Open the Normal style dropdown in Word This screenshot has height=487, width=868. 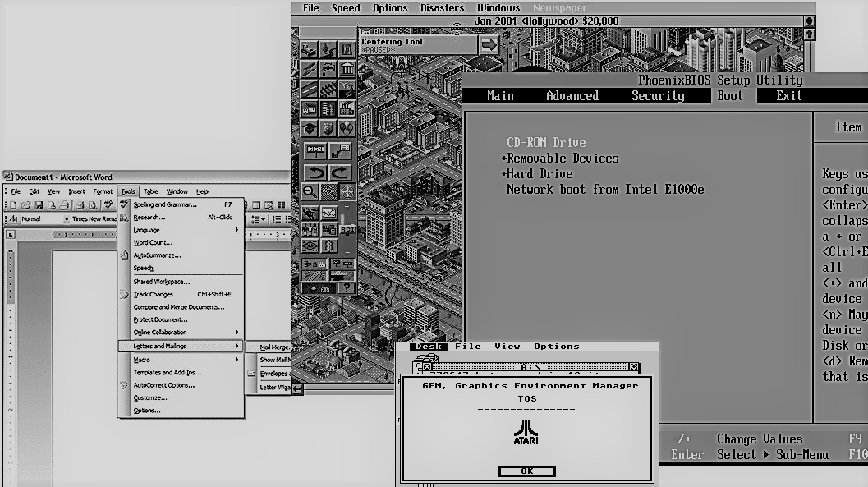point(67,219)
